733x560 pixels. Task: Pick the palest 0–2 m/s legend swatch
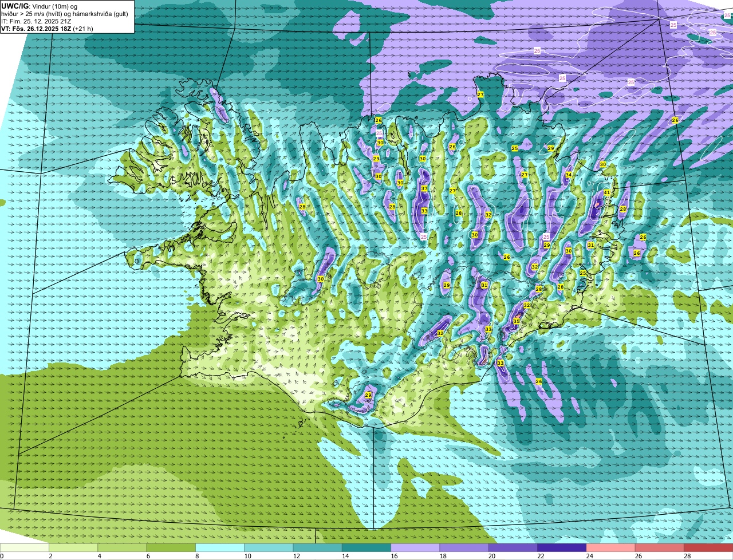click(25, 547)
